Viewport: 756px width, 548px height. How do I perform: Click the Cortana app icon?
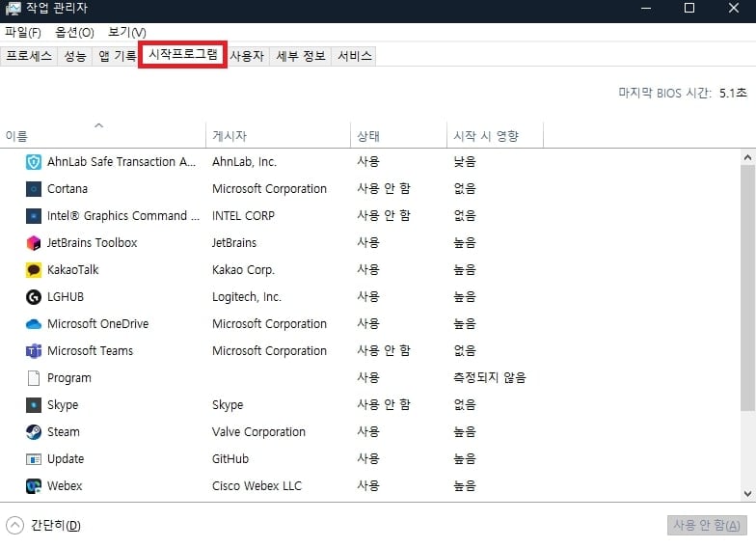coord(33,189)
